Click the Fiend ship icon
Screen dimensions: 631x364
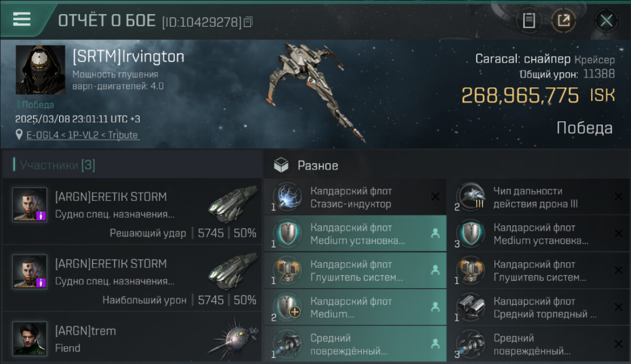tap(232, 339)
